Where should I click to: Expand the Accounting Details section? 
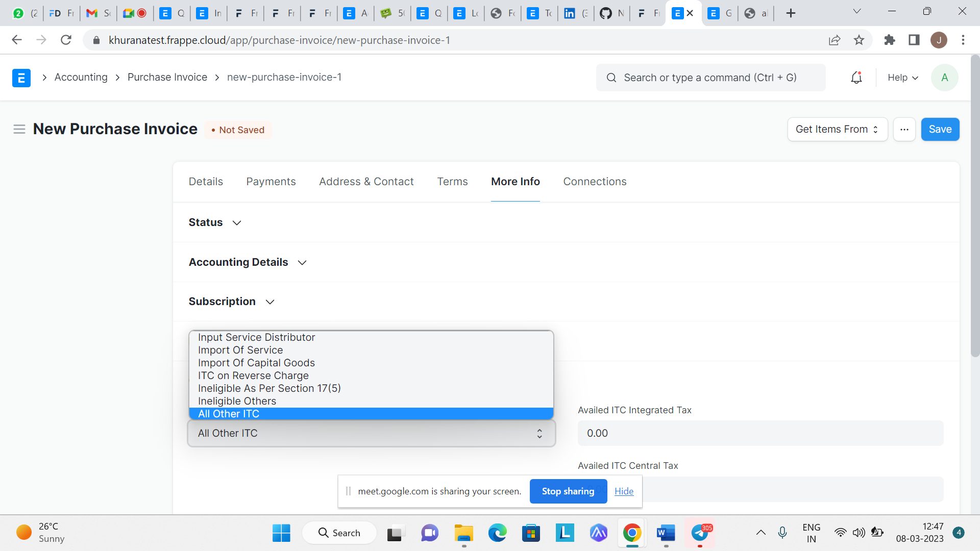pyautogui.click(x=247, y=262)
